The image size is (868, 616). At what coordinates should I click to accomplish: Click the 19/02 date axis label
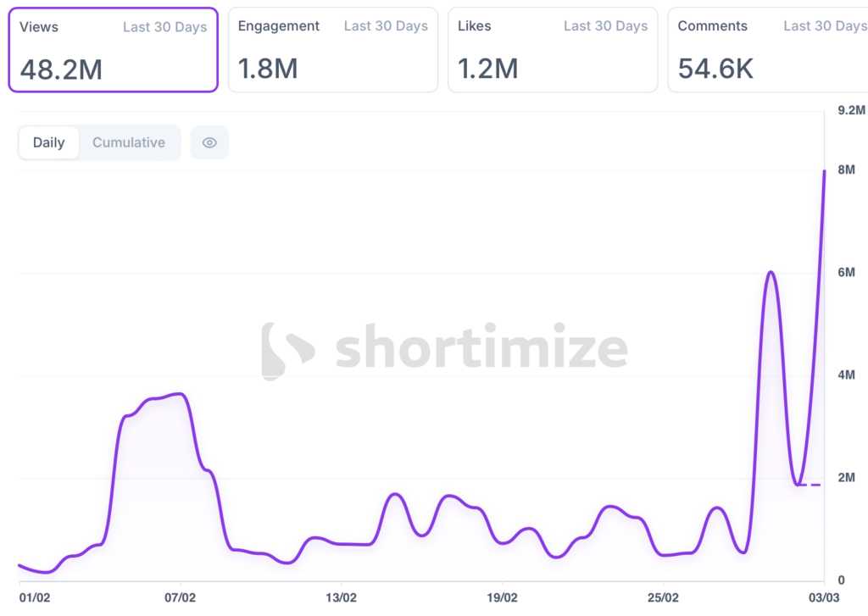pos(502,597)
